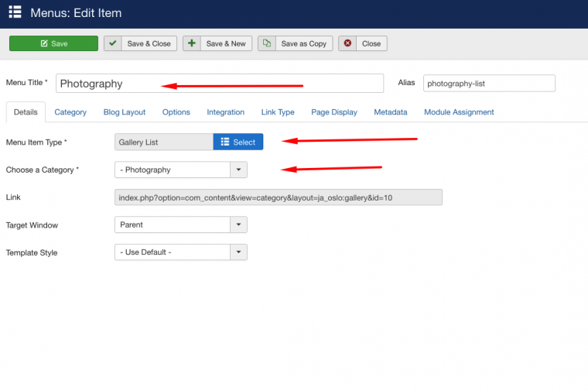This screenshot has height=391, width=588.
Task: Open the Metadata tab
Action: [391, 112]
